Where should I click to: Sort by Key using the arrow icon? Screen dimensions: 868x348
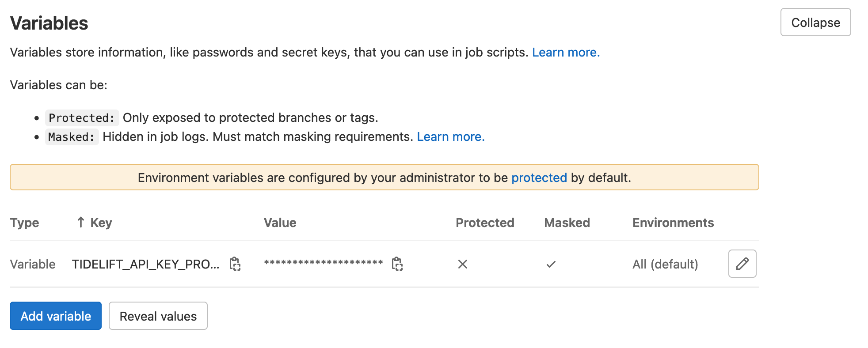tap(80, 222)
